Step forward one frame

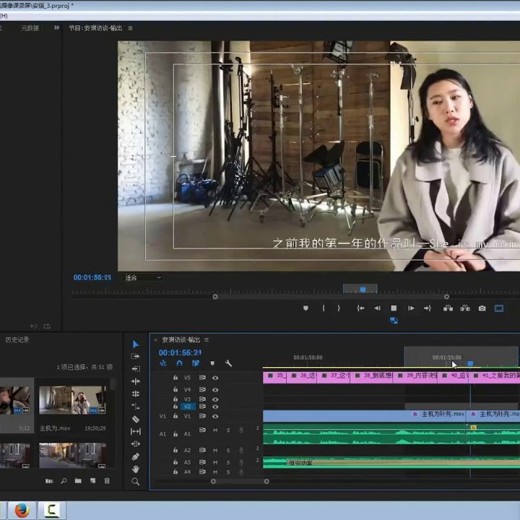pos(411,308)
